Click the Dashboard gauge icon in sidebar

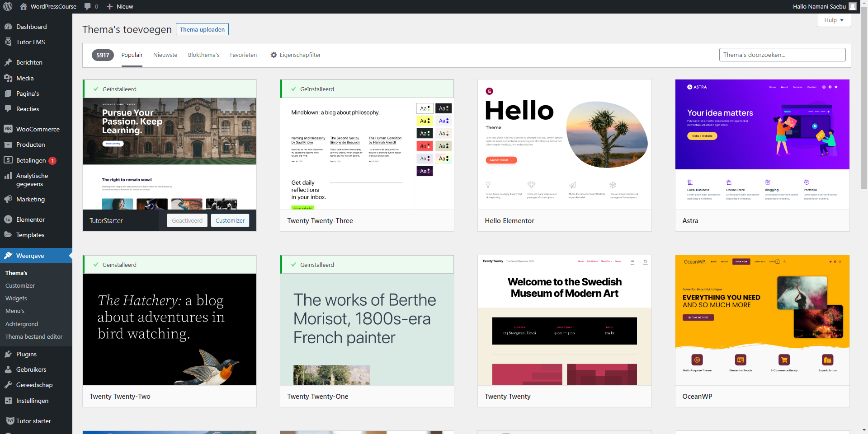8,27
